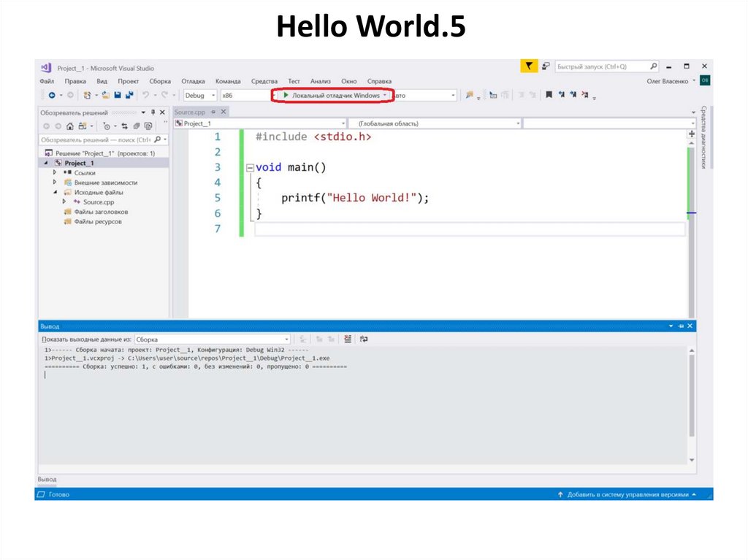Screen dimensions: 748x560
Task: Click Clear All icon in Output panel
Action: click(x=348, y=340)
